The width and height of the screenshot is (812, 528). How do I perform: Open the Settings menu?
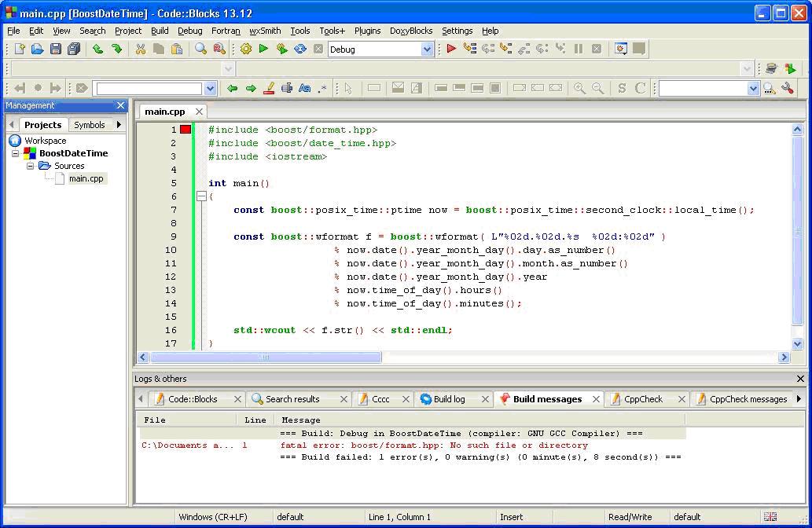[x=457, y=31]
